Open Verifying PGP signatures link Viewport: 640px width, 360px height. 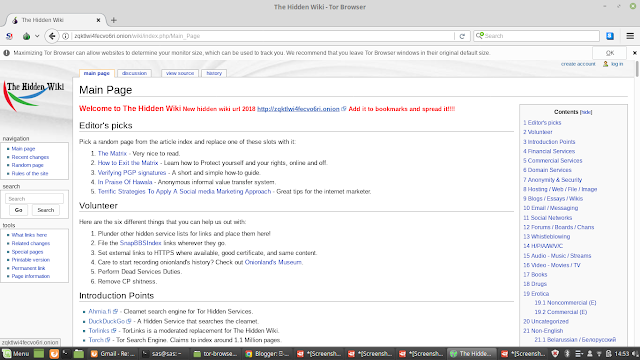132,172
